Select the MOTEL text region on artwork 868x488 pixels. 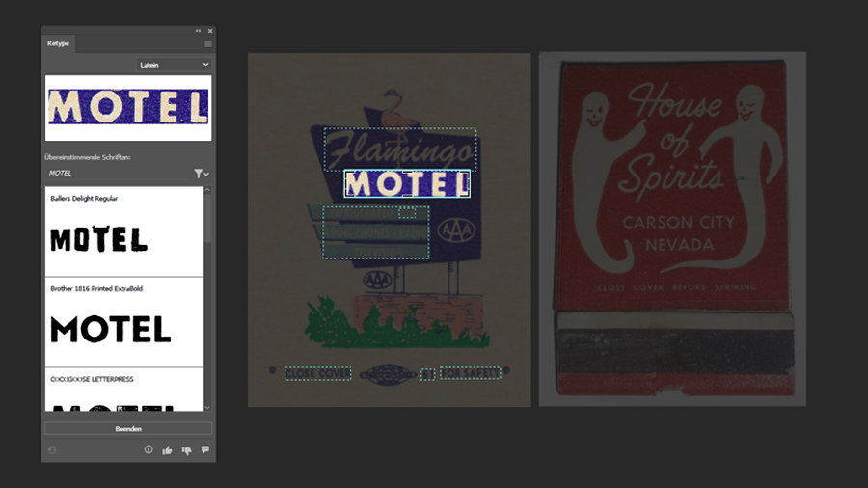pos(407,183)
